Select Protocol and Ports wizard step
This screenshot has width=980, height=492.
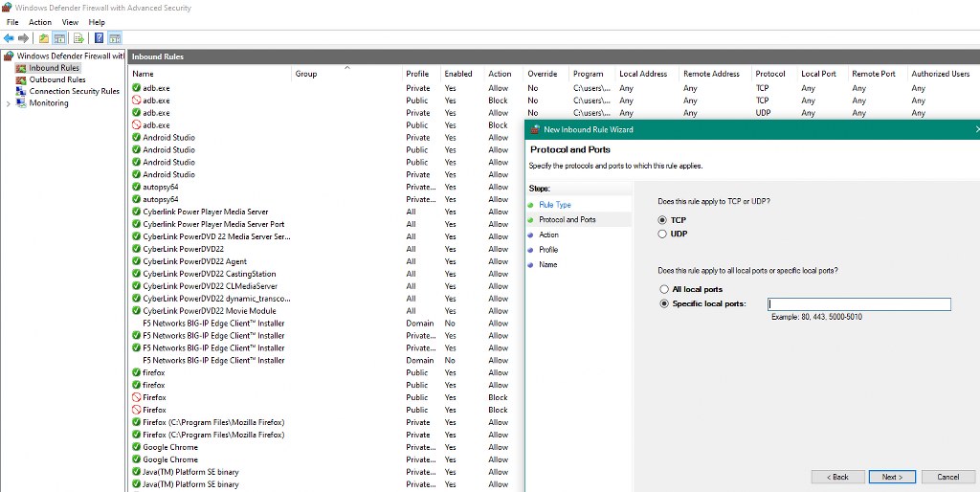click(x=568, y=219)
